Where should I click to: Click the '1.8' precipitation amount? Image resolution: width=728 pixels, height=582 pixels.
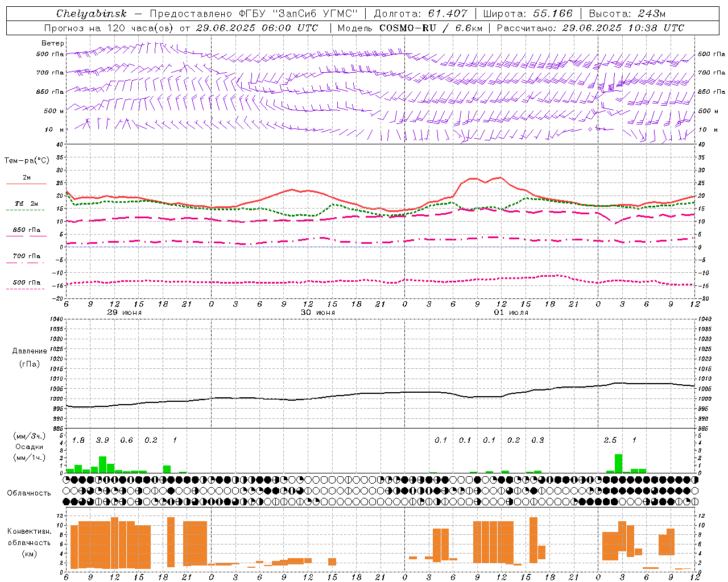(x=78, y=440)
